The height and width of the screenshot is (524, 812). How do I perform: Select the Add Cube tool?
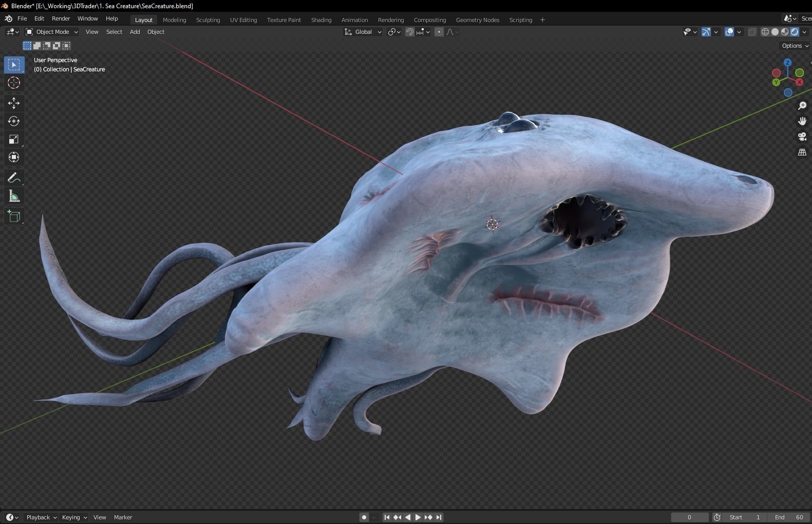[x=14, y=217]
